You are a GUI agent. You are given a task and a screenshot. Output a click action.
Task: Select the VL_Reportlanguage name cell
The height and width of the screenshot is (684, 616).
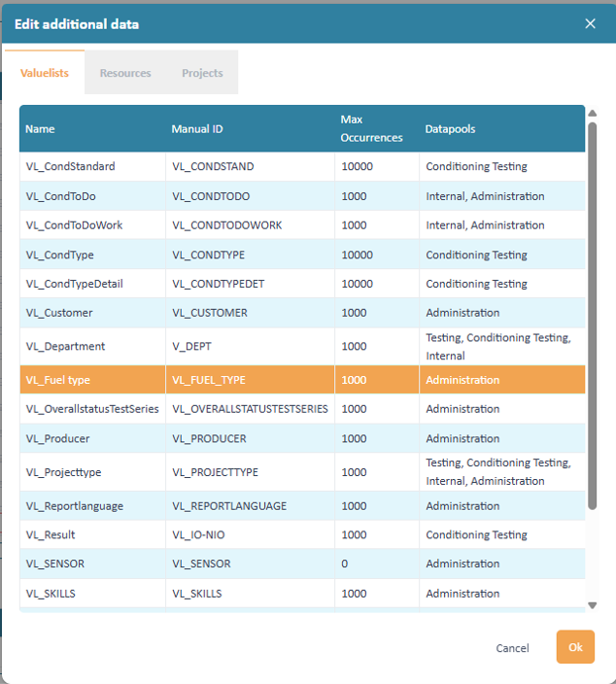pyautogui.click(x=92, y=506)
